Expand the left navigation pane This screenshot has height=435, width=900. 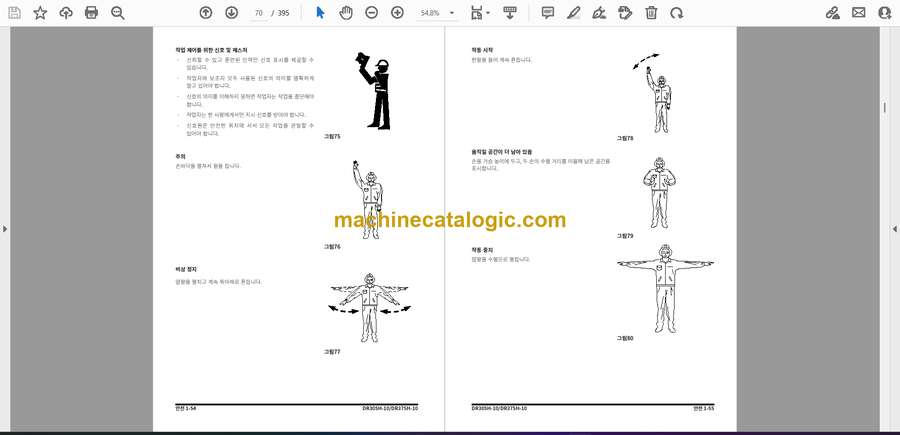[x=5, y=229]
